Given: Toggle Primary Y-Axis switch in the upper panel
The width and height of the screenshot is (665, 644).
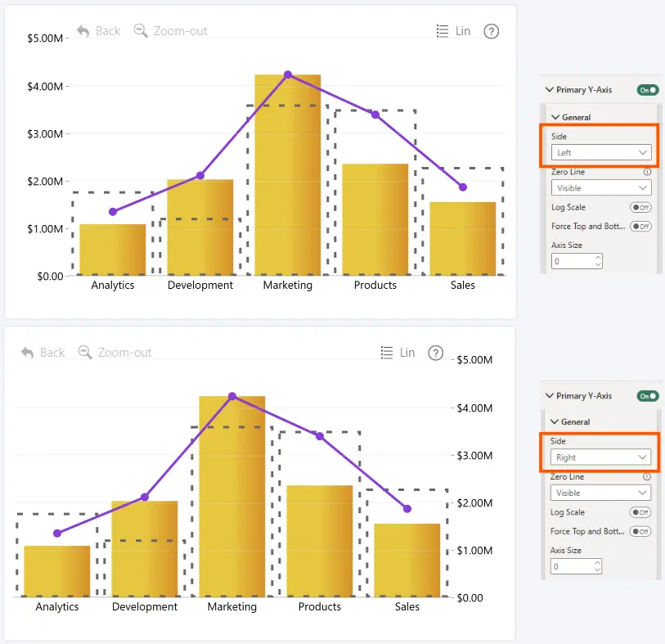Looking at the screenshot, I should tap(648, 90).
